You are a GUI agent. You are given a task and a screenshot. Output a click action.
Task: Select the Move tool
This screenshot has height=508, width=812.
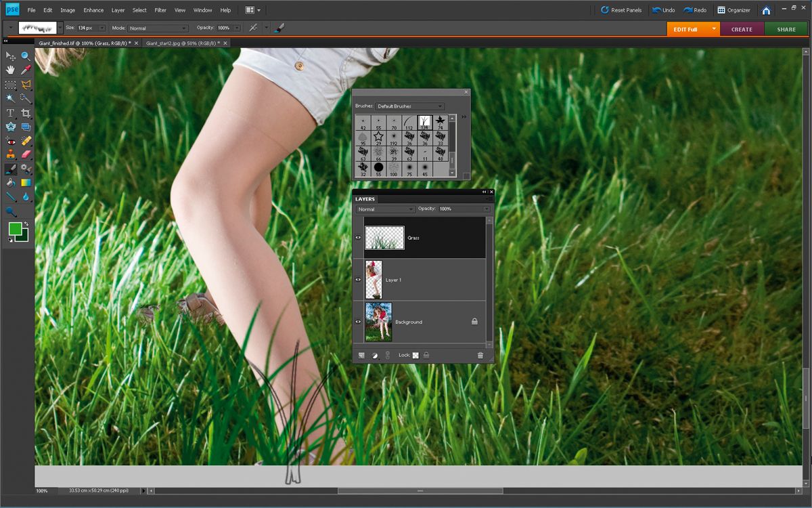tap(9, 57)
